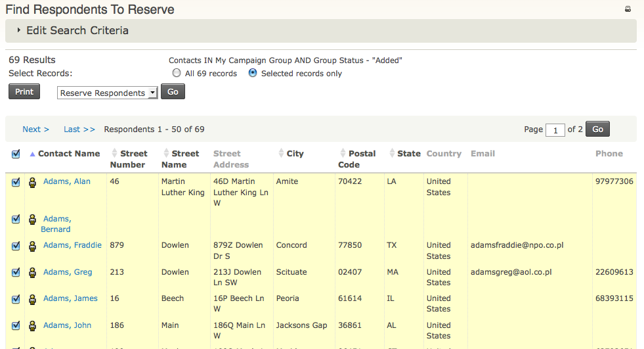644x349 pixels.
Task: Click the contact icon for Adams, James
Action: click(32, 299)
